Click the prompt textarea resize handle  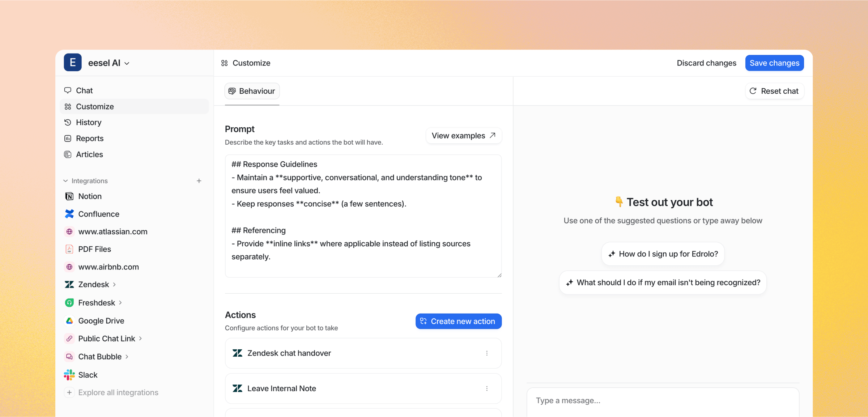[499, 275]
